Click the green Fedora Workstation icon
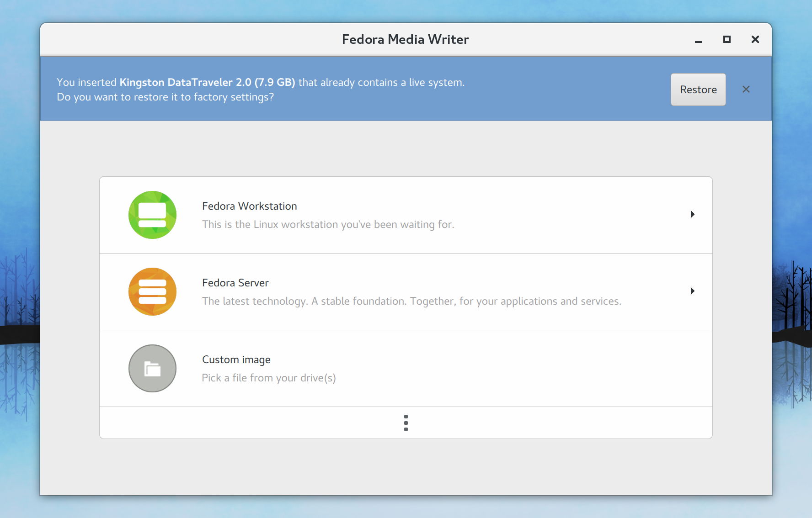Image resolution: width=812 pixels, height=518 pixels. click(x=152, y=215)
